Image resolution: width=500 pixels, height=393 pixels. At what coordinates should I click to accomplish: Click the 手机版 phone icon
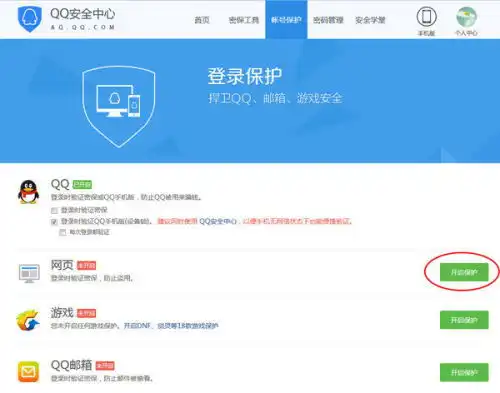(x=426, y=16)
